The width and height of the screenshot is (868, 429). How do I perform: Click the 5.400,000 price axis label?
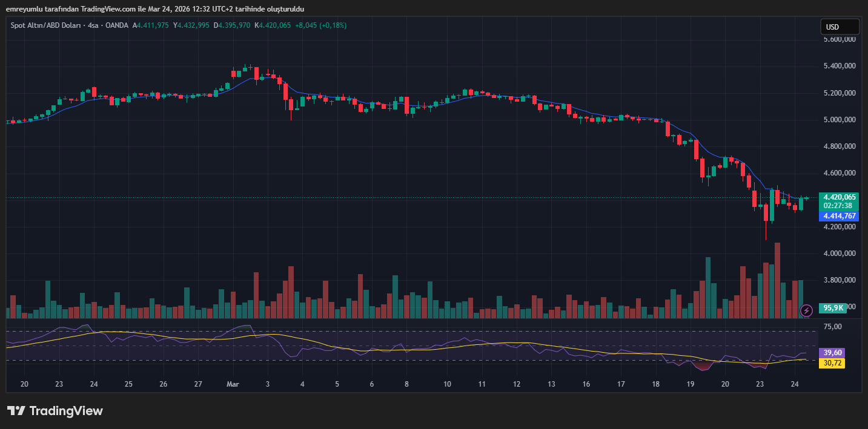(839, 66)
